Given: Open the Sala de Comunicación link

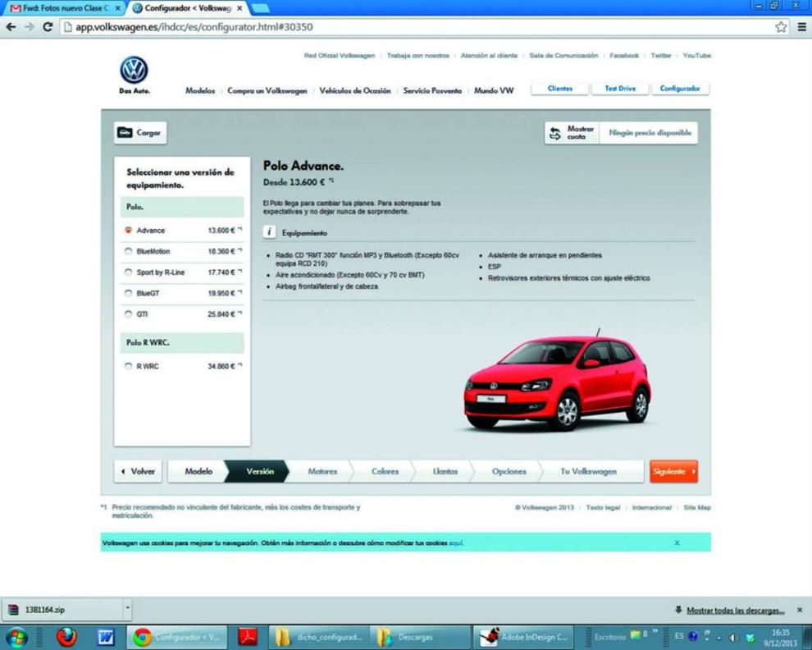Looking at the screenshot, I should click(x=563, y=56).
